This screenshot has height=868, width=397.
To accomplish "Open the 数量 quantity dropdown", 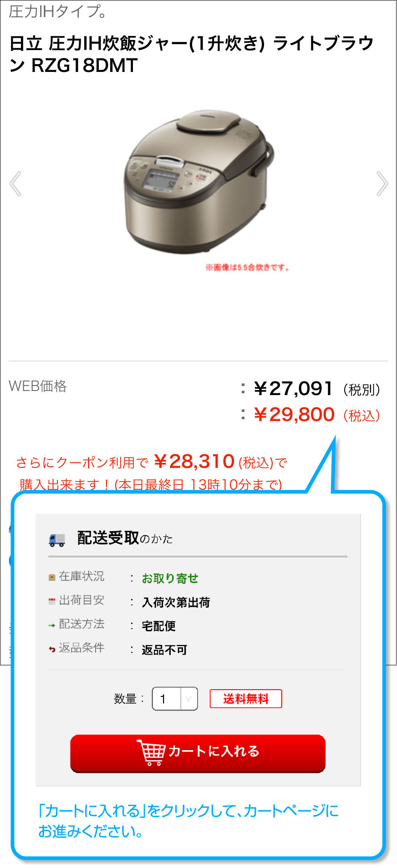I will [x=175, y=699].
